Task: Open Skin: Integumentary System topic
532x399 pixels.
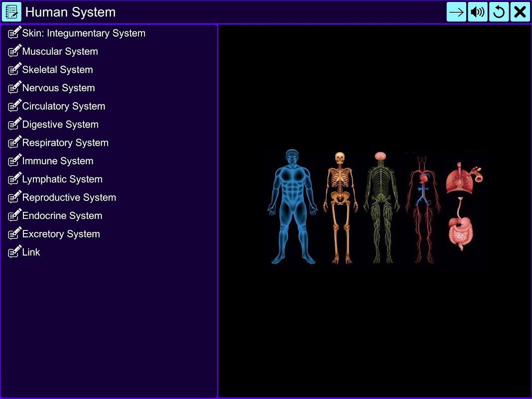Action: pyautogui.click(x=84, y=33)
